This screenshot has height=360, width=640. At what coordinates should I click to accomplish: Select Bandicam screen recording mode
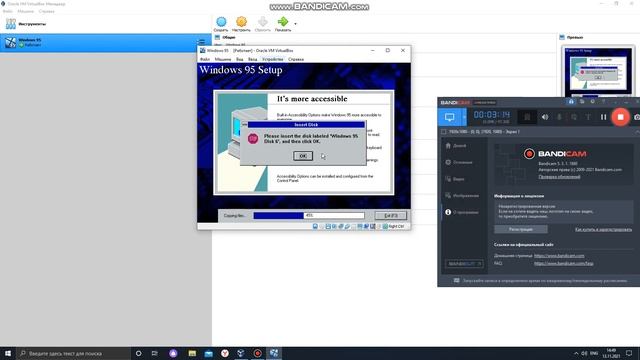[449, 118]
